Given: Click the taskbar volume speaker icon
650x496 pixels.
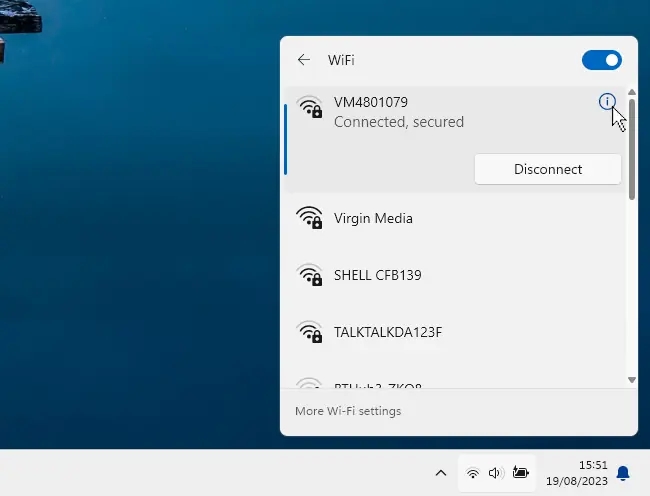Looking at the screenshot, I should pyautogui.click(x=496, y=473).
